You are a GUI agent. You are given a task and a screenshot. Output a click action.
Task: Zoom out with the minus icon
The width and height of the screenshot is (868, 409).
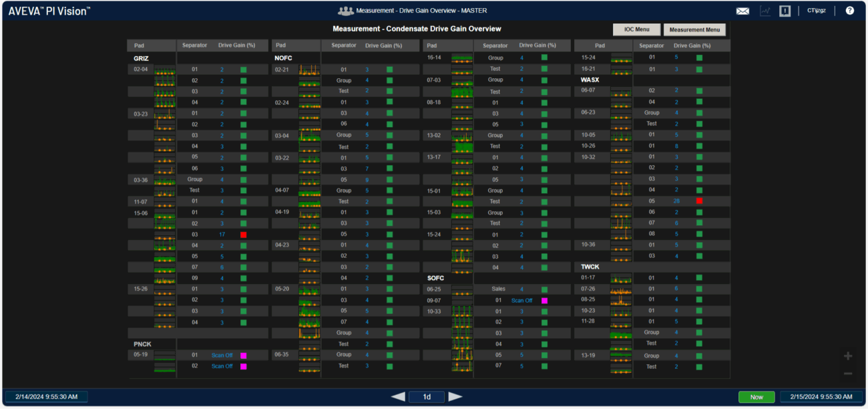848,374
